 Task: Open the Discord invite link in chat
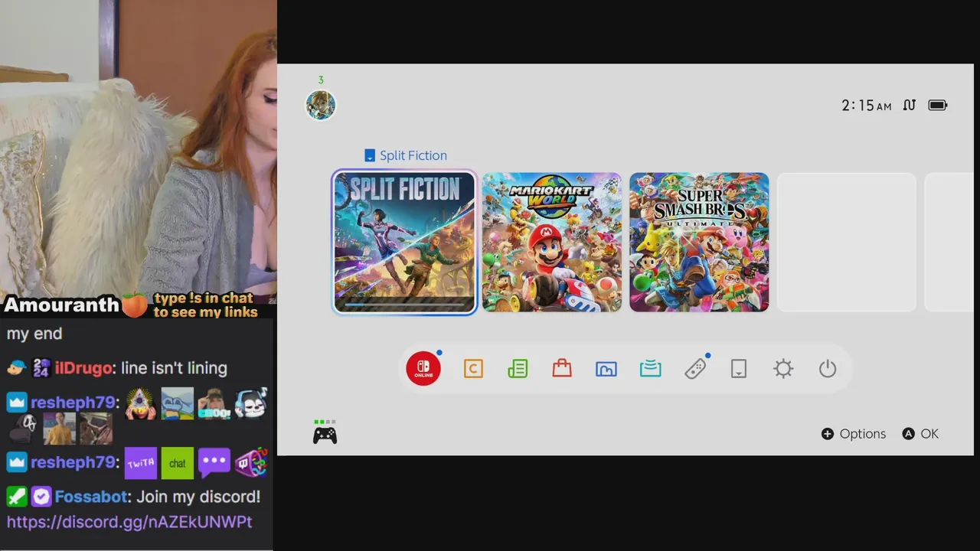point(129,522)
